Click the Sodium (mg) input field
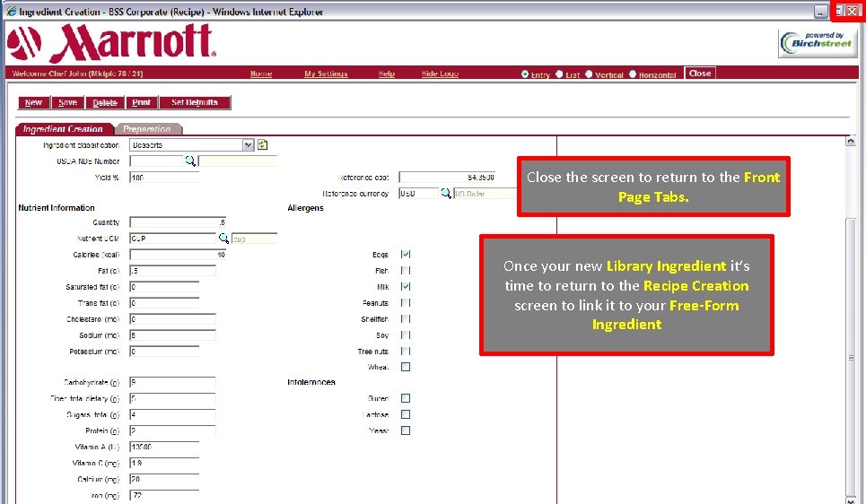Screen dimensions: 866x504 [173, 335]
